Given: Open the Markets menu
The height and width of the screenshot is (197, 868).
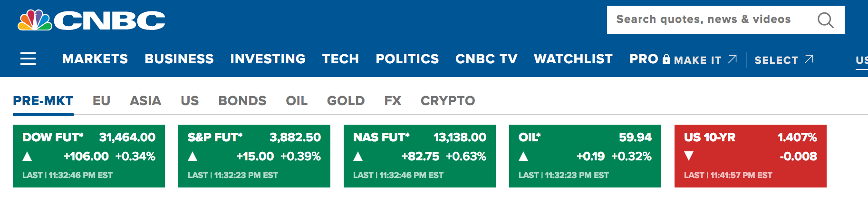Looking at the screenshot, I should point(95,59).
